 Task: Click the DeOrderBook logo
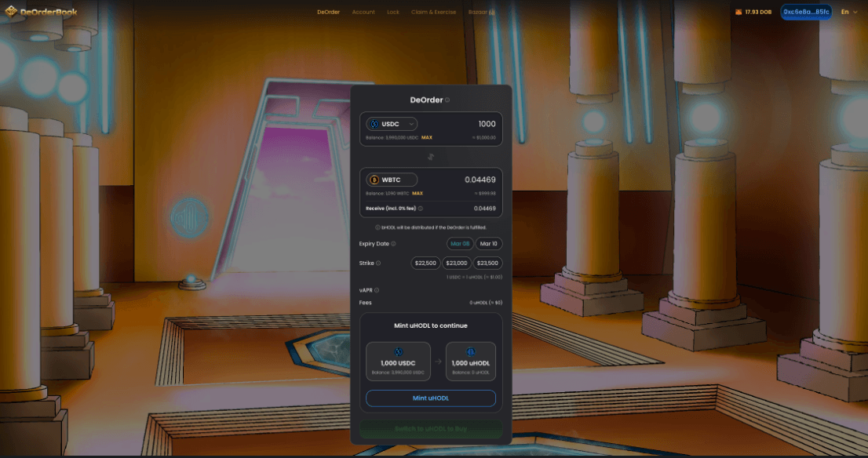[x=41, y=12]
